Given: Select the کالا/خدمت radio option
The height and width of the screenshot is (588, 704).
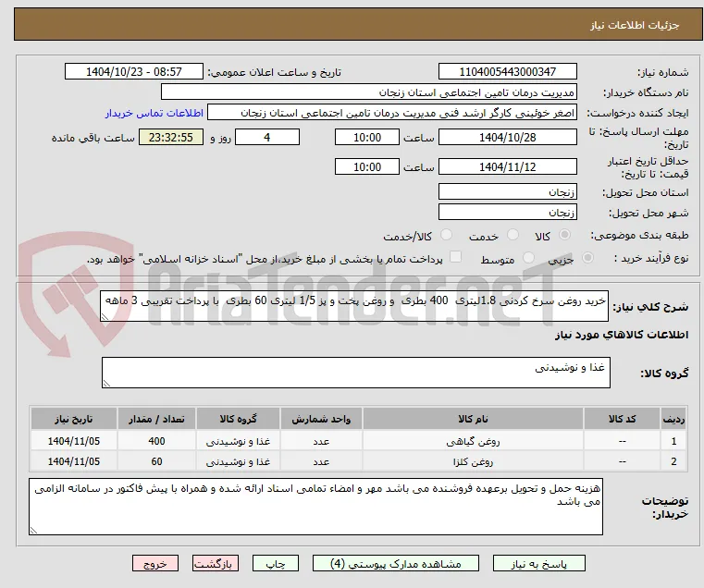Looking at the screenshot, I should (446, 235).
